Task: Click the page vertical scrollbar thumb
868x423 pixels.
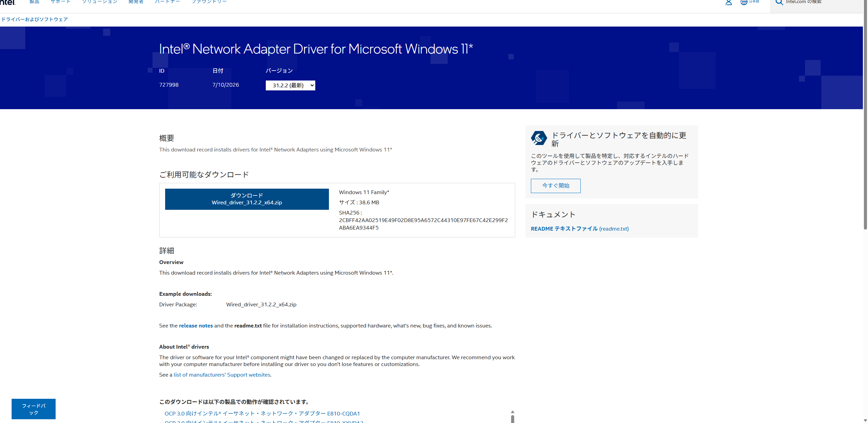Action: [x=865, y=114]
